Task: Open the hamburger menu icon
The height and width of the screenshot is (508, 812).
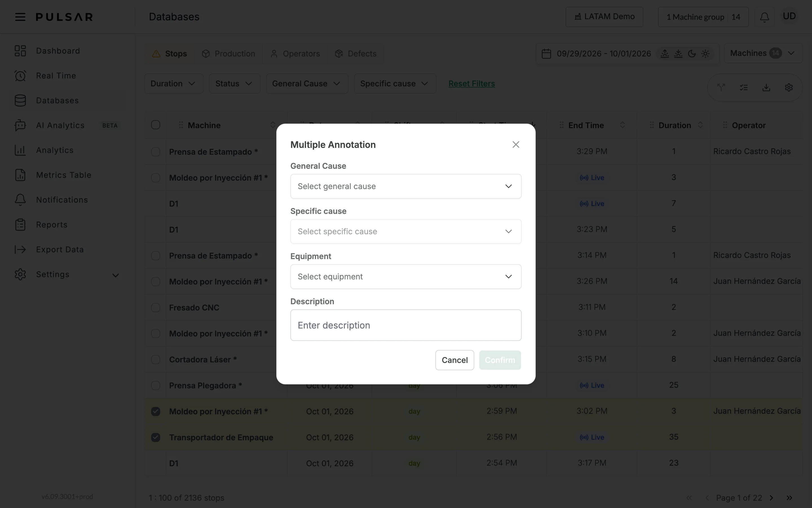Action: (20, 17)
